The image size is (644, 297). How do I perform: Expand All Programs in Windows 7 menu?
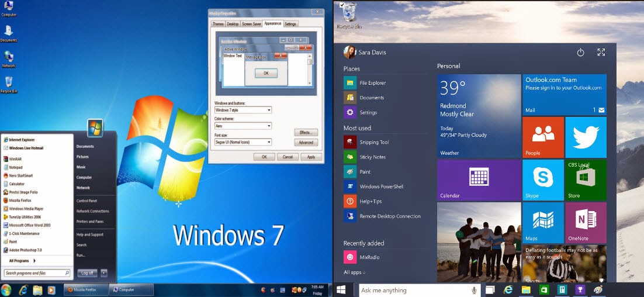tap(23, 261)
